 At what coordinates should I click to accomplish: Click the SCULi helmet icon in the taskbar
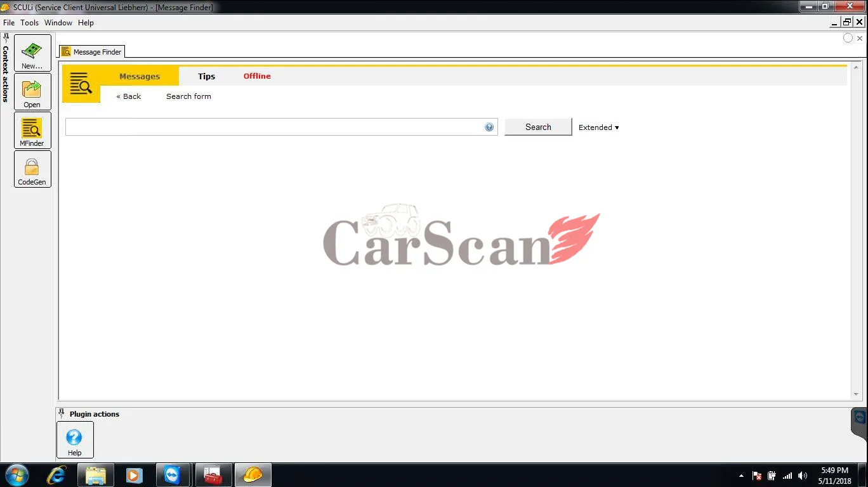(253, 475)
